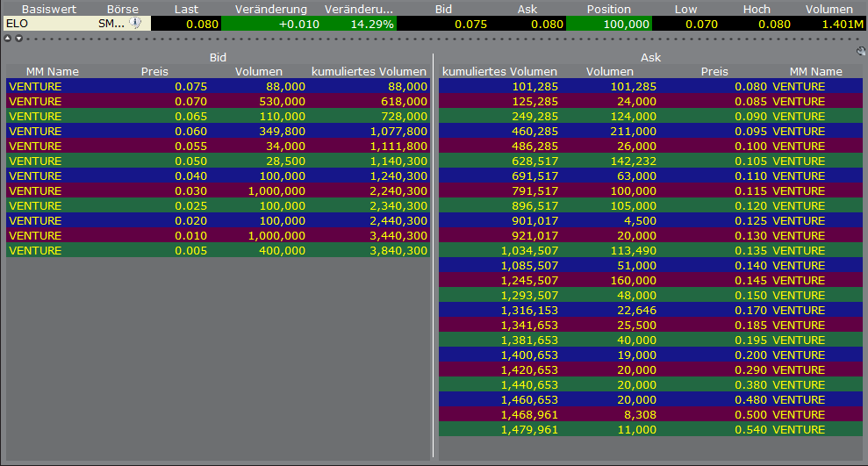Collapse the panel with the up-arrow button

8,39
